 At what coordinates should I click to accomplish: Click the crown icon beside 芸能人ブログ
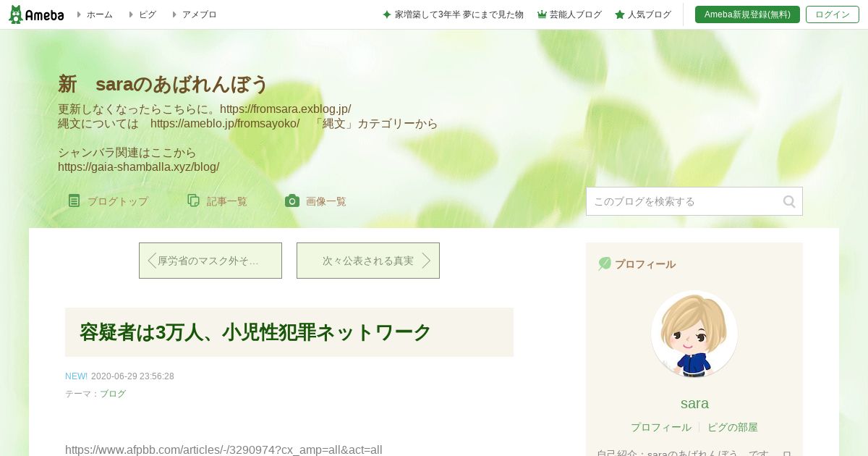[542, 14]
